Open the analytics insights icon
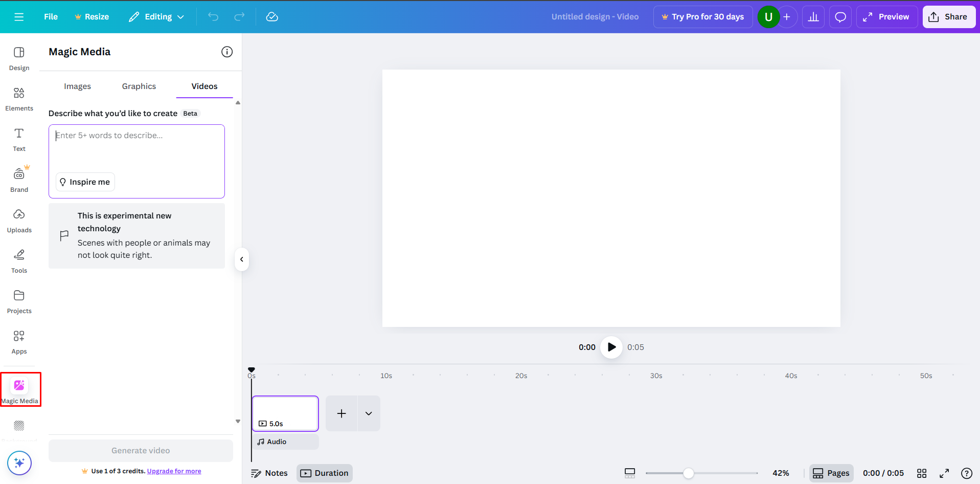This screenshot has height=484, width=980. click(813, 17)
